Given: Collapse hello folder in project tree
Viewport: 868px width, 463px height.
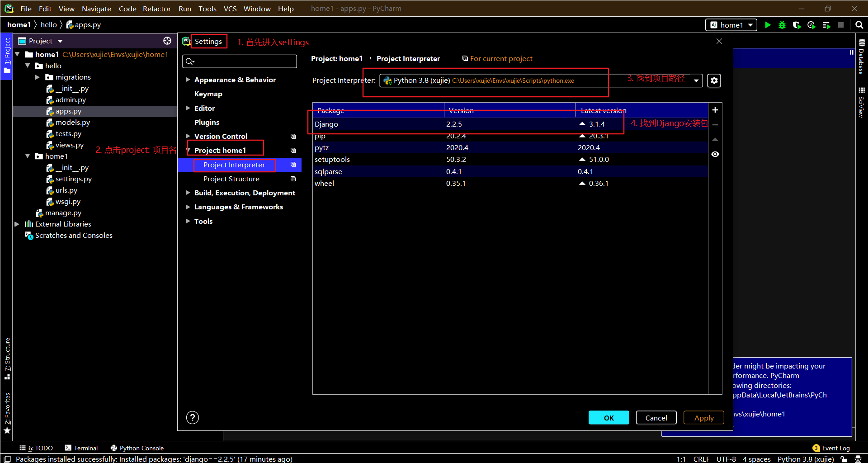Looking at the screenshot, I should [x=27, y=66].
